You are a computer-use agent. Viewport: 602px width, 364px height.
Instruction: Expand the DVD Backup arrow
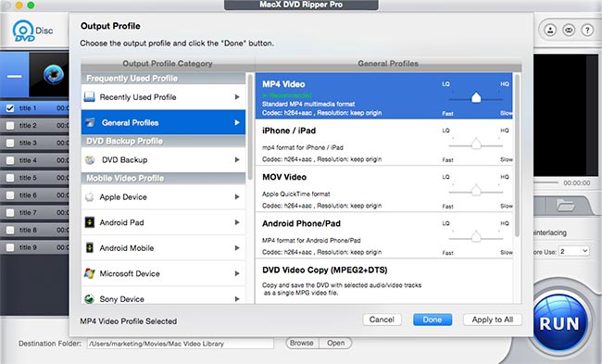pyautogui.click(x=237, y=159)
